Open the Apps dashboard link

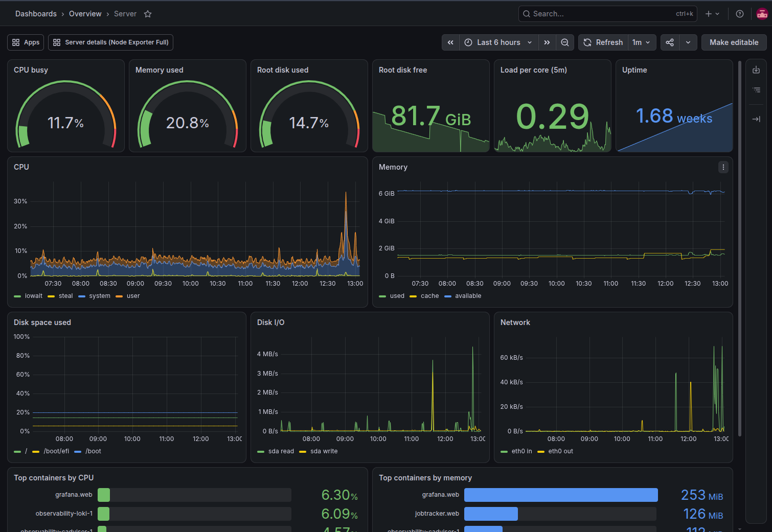(26, 42)
